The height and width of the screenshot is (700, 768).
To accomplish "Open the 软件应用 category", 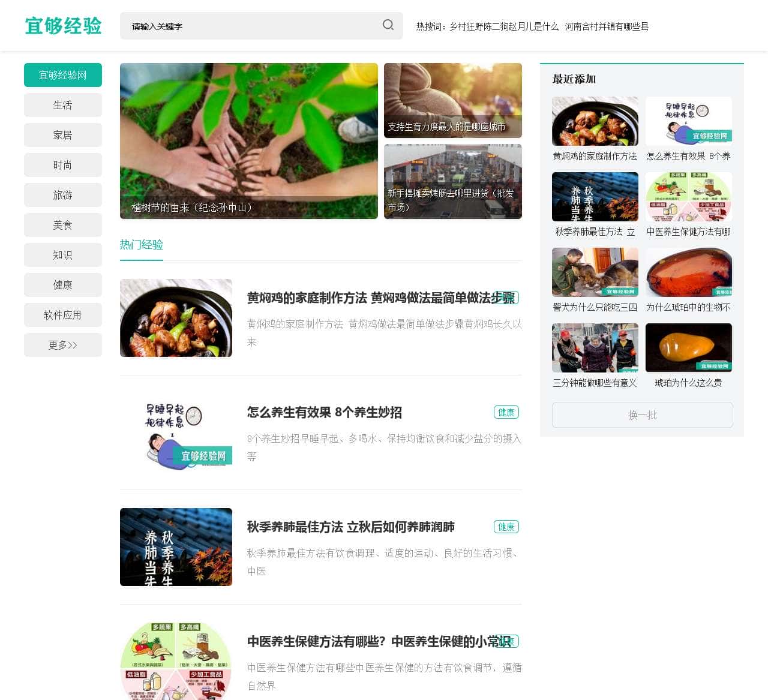I will [63, 315].
